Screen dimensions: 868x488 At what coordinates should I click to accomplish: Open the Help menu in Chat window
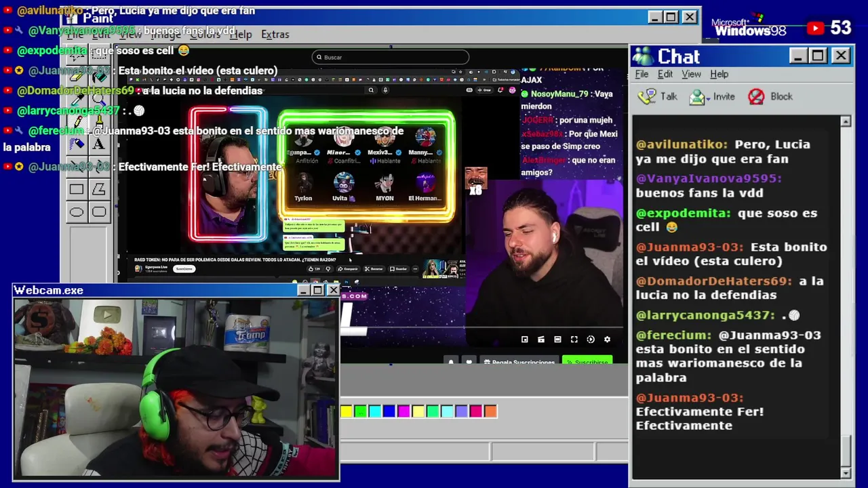click(719, 74)
